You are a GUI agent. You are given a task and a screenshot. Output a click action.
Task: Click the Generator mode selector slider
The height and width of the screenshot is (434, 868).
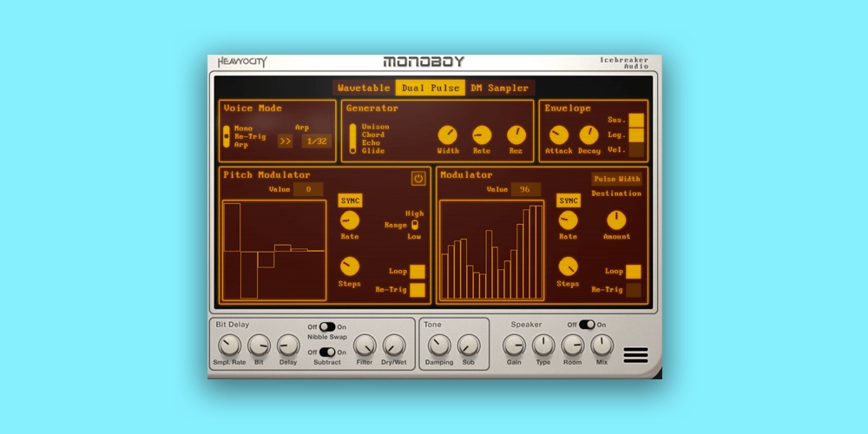tap(352, 138)
